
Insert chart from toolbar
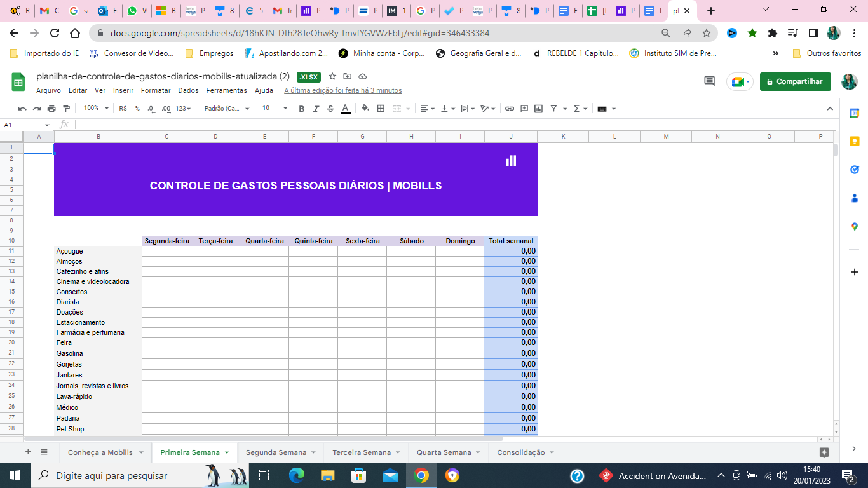539,109
